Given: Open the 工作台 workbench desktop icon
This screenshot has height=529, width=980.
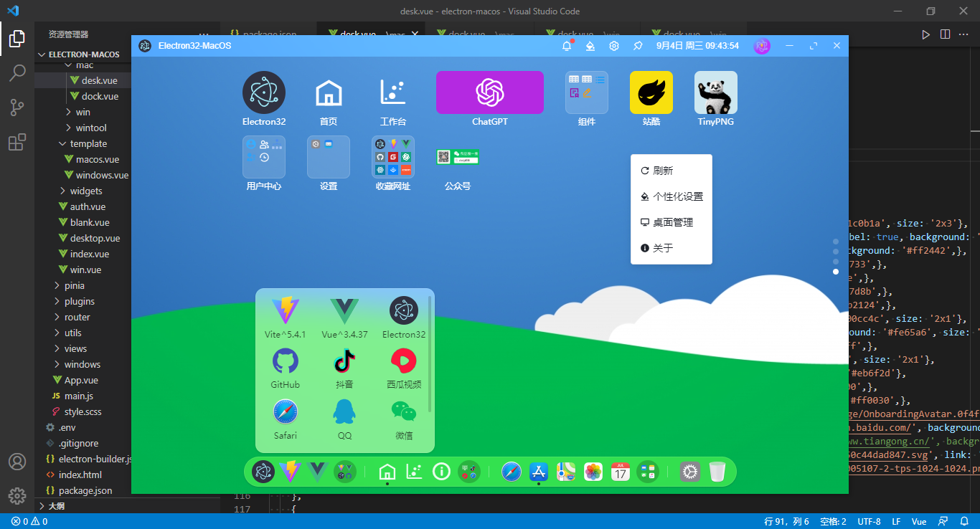Looking at the screenshot, I should (393, 92).
